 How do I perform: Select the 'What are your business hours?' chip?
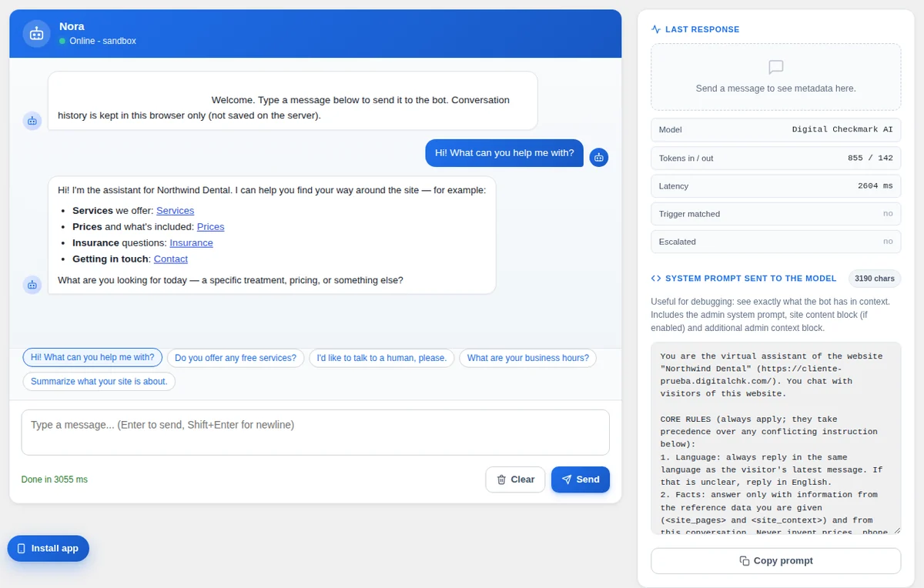pos(527,358)
